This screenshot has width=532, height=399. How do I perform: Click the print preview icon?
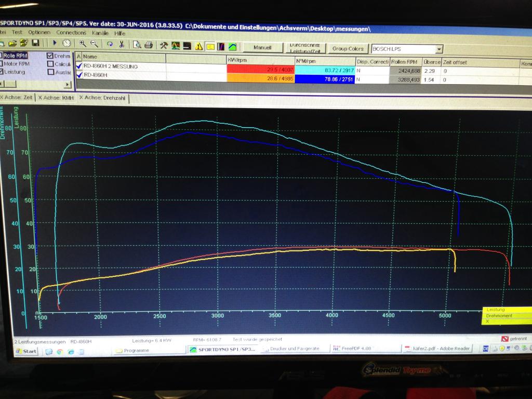(137, 45)
